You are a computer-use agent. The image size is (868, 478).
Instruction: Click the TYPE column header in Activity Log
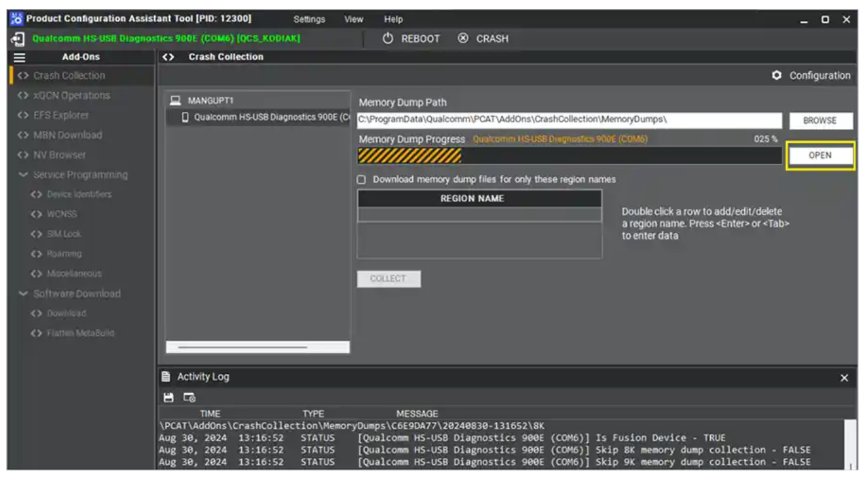[313, 414]
